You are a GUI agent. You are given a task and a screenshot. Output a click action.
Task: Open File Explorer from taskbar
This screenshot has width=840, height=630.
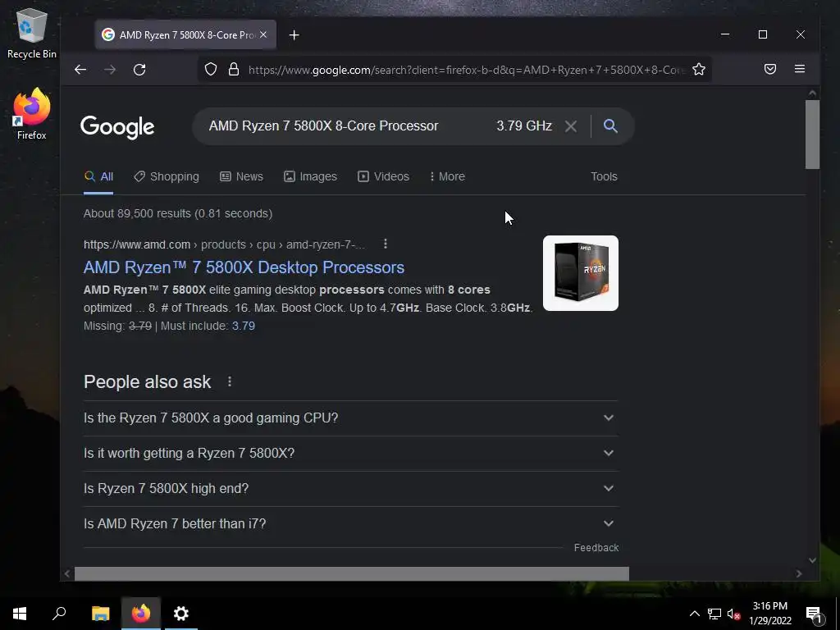pos(100,614)
